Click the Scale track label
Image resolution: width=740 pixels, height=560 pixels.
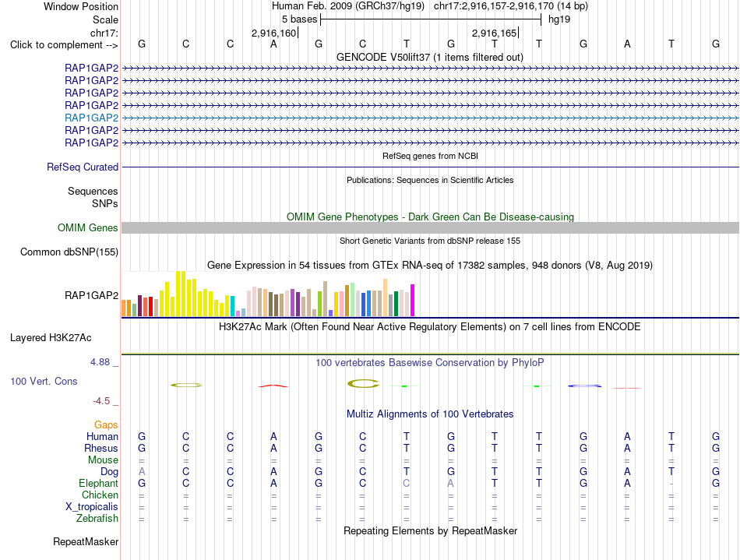pos(105,19)
